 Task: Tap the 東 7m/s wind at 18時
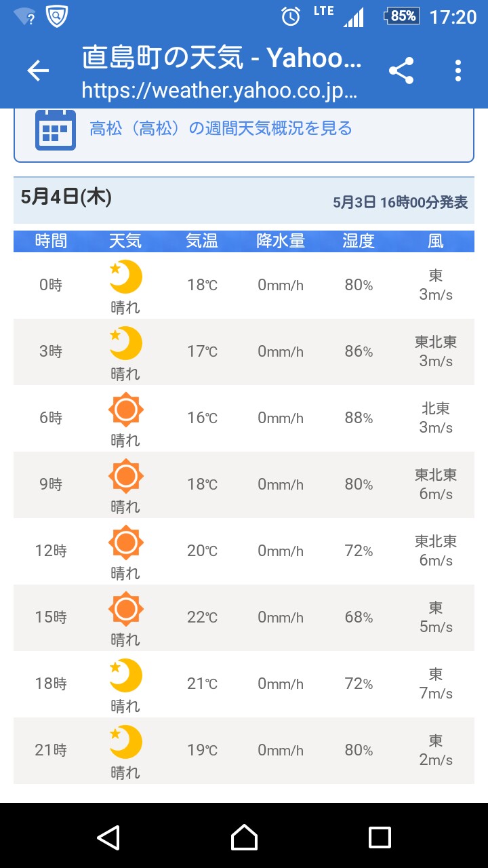click(x=436, y=684)
